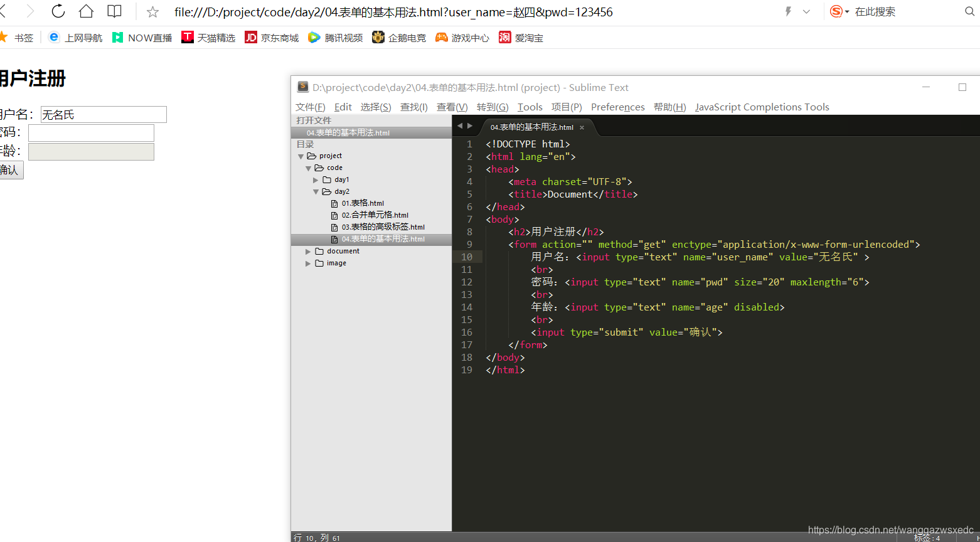The height and width of the screenshot is (542, 980).
Task: Click the password input field
Action: point(91,132)
